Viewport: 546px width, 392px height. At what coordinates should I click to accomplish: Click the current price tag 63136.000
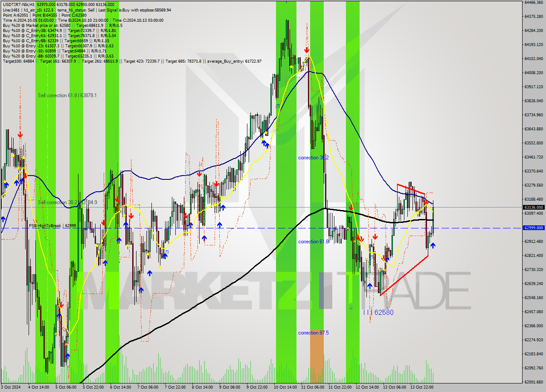533,208
